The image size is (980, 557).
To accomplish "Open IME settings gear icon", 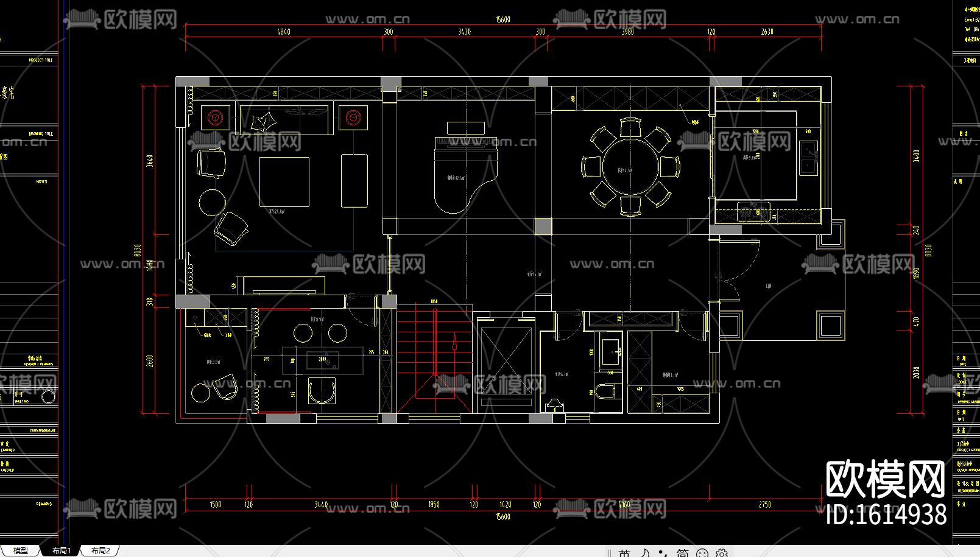I will pos(722,553).
